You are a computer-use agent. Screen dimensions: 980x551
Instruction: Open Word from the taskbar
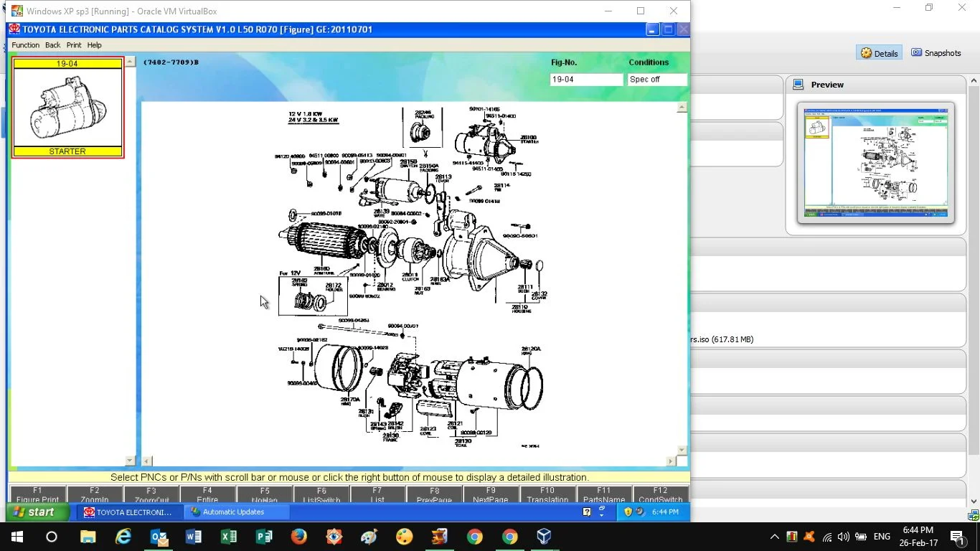(194, 537)
